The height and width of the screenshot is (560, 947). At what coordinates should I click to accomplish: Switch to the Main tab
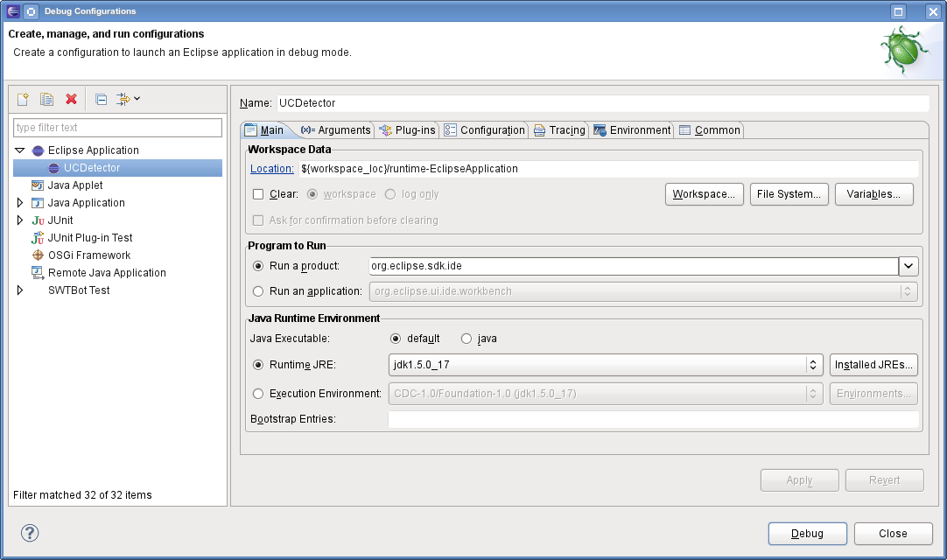264,130
